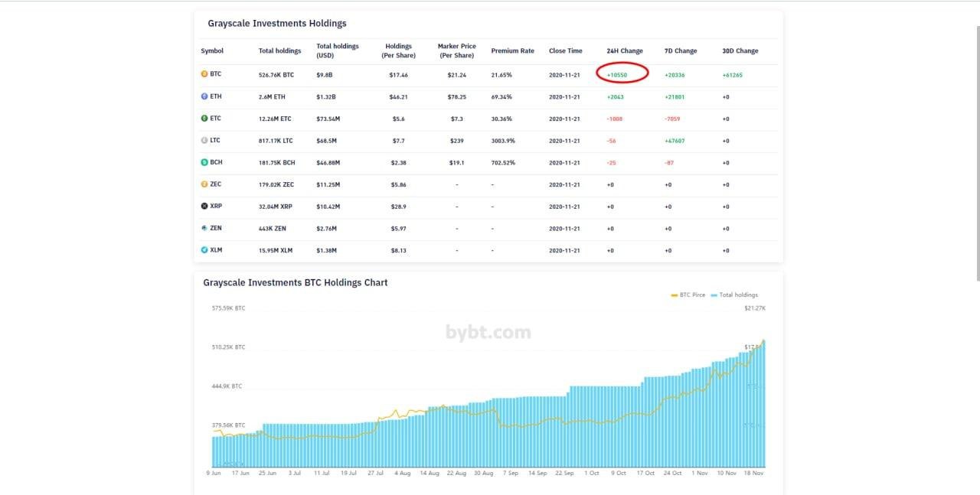Click the -1008 ETC 24H change value

point(616,119)
